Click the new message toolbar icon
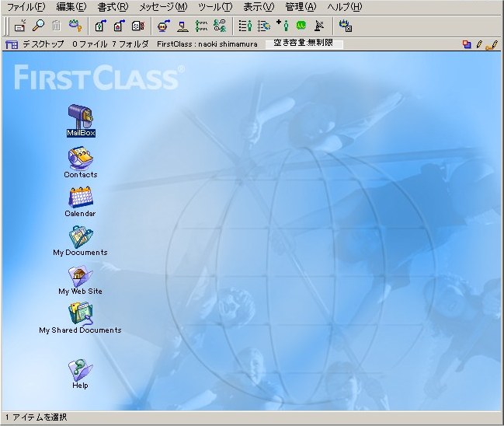 point(20,26)
